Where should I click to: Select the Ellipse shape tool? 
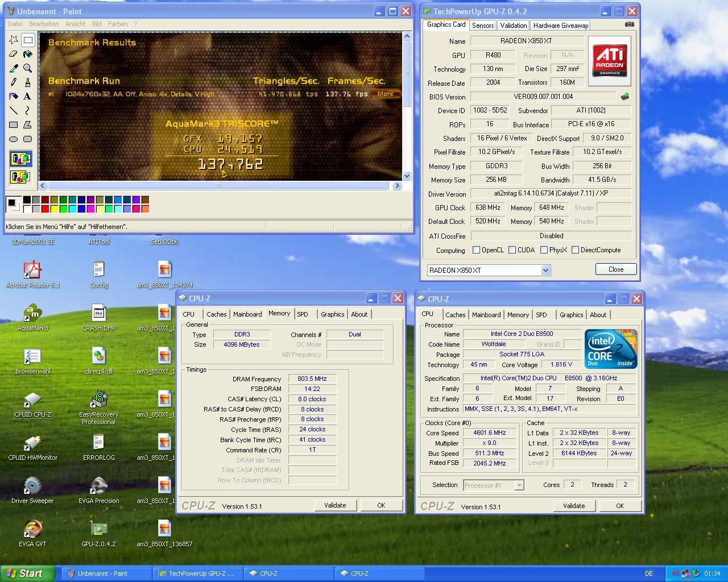(x=14, y=139)
